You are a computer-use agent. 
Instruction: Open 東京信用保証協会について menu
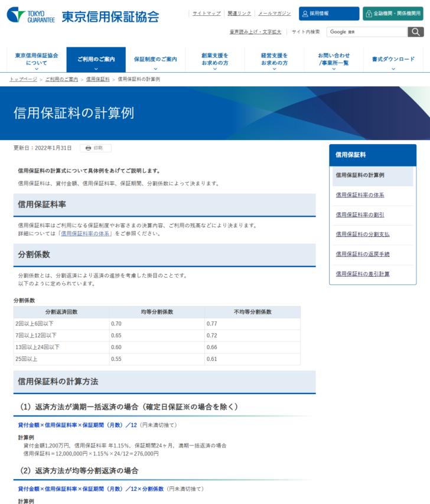coord(37,60)
